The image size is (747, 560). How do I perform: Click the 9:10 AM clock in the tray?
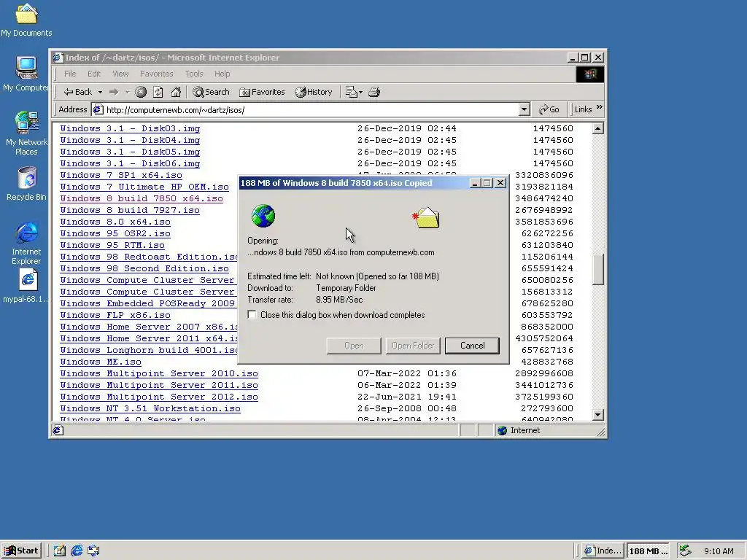pyautogui.click(x=719, y=551)
